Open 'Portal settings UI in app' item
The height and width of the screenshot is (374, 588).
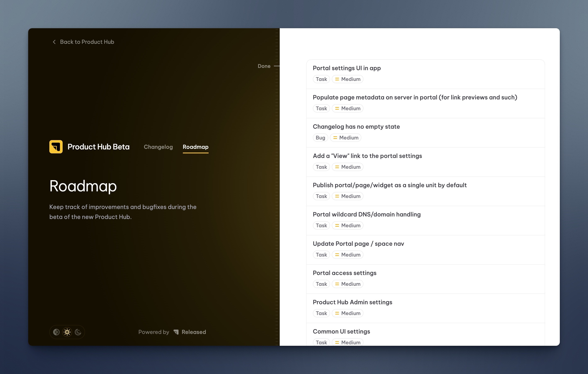pyautogui.click(x=426, y=74)
